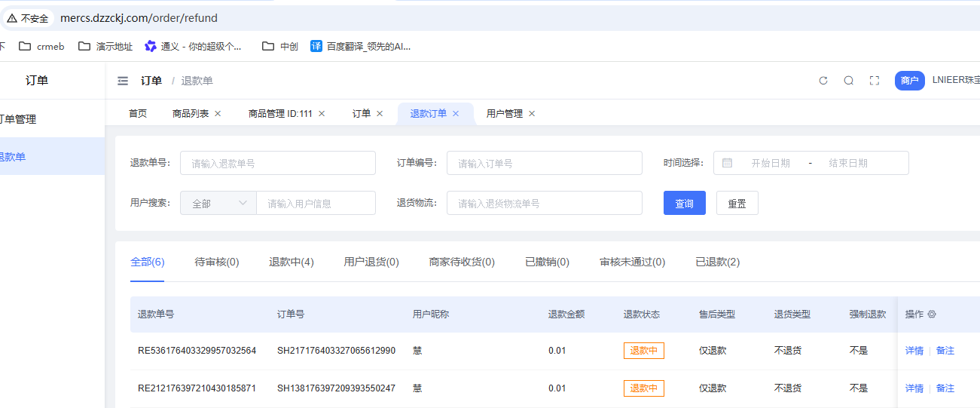Image resolution: width=980 pixels, height=408 pixels.
Task: Select the 已退款(2) filter tab
Action: click(x=717, y=262)
